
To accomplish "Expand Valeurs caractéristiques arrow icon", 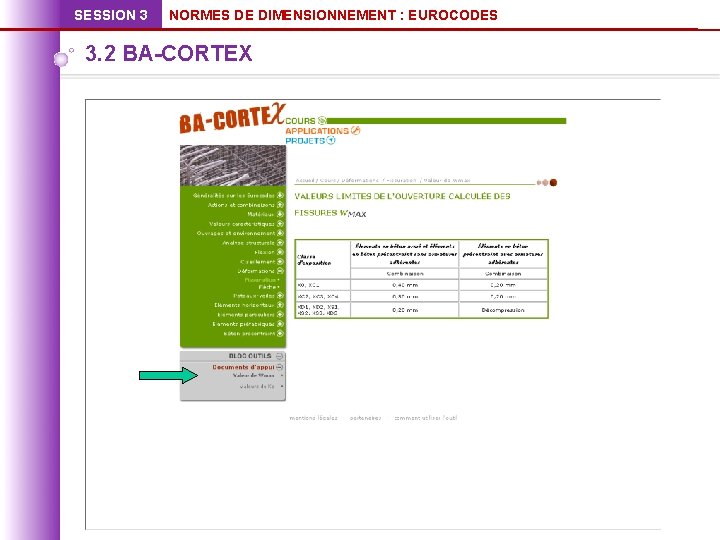I will (280, 224).
